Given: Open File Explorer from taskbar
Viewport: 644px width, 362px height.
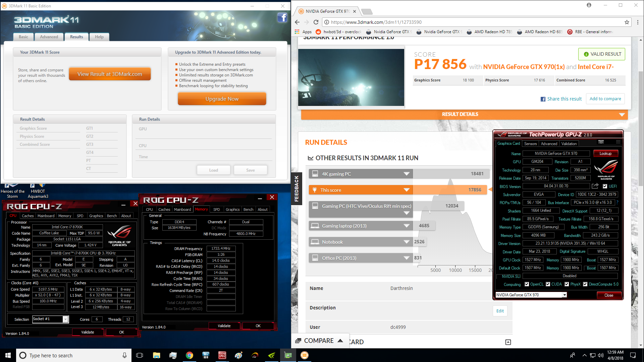Looking at the screenshot, I should [156, 355].
